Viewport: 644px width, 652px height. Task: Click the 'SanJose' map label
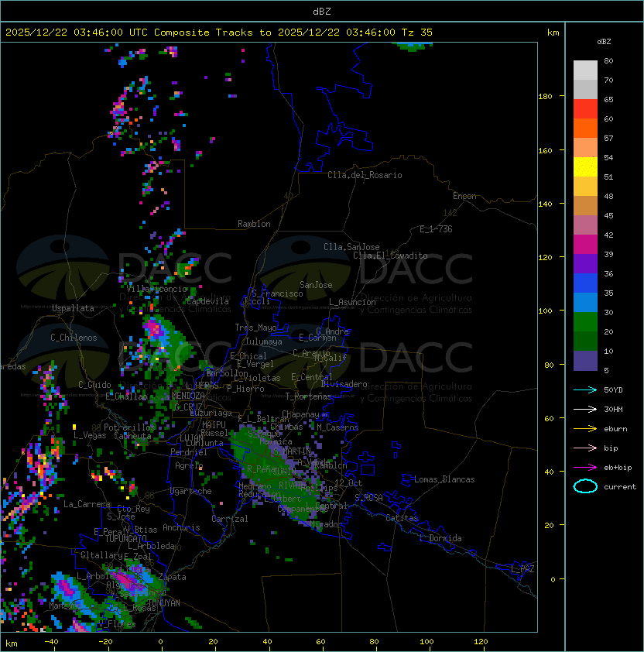(x=316, y=285)
